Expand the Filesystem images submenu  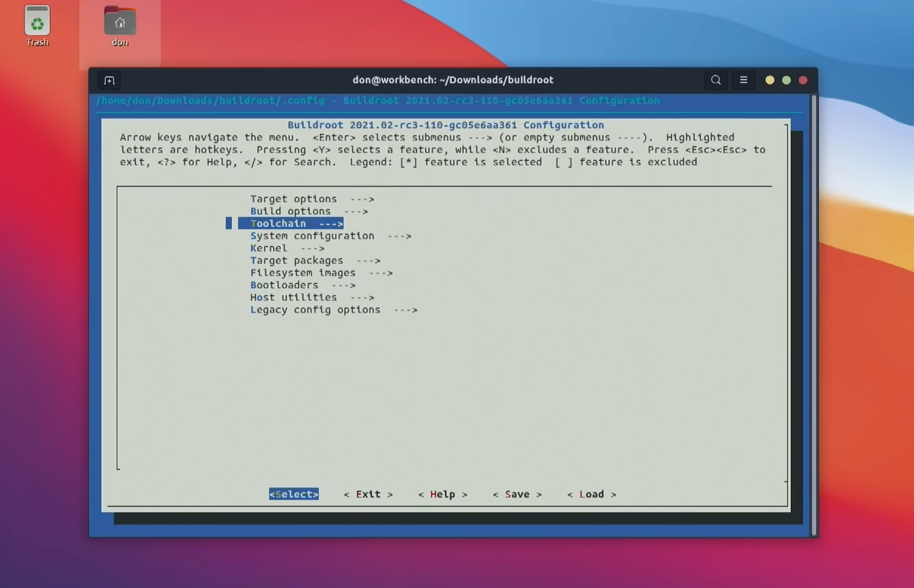pyautogui.click(x=303, y=272)
